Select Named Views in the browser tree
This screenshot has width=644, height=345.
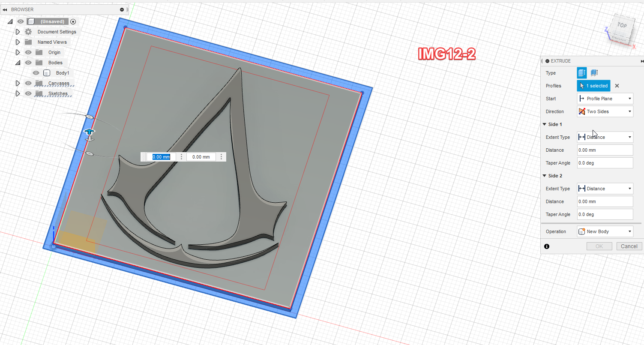point(52,42)
